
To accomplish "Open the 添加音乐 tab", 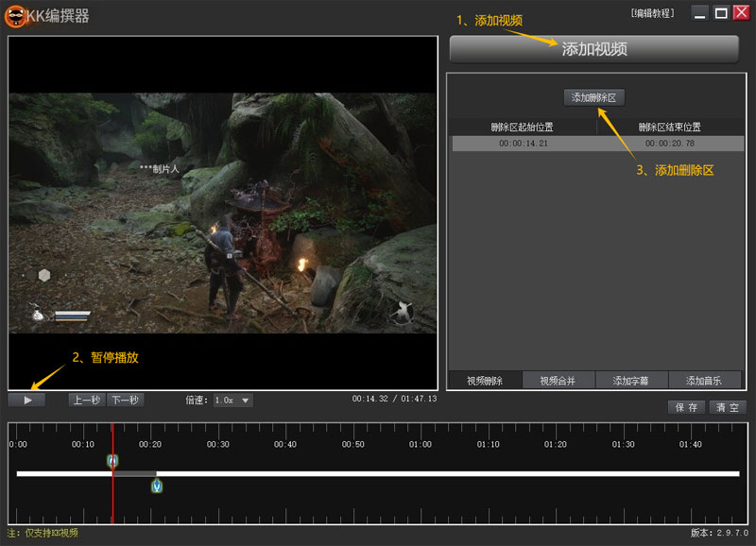I will click(x=705, y=381).
